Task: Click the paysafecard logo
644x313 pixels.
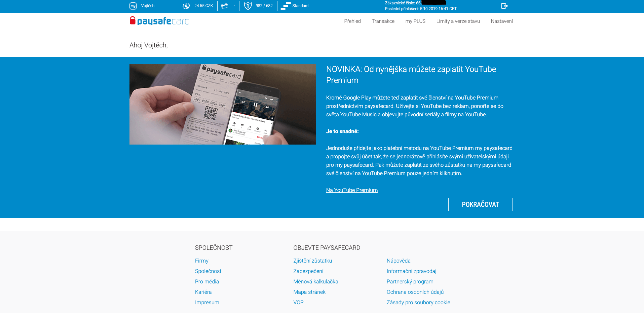Action: pyautogui.click(x=160, y=21)
